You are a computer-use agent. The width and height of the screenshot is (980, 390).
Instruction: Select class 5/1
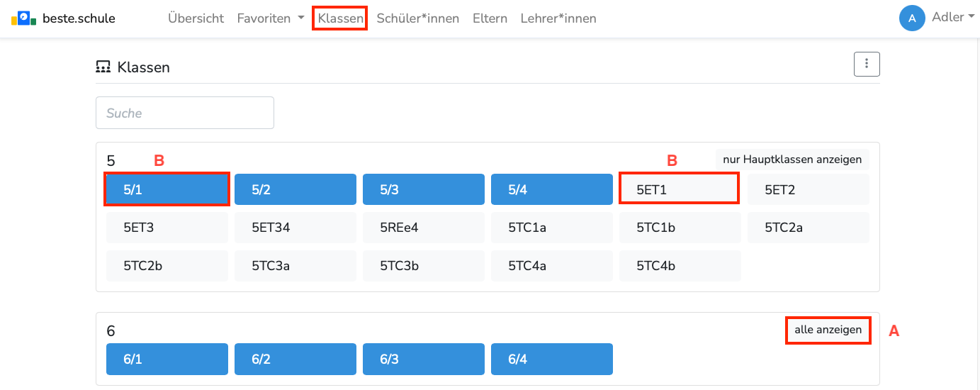[x=167, y=189]
